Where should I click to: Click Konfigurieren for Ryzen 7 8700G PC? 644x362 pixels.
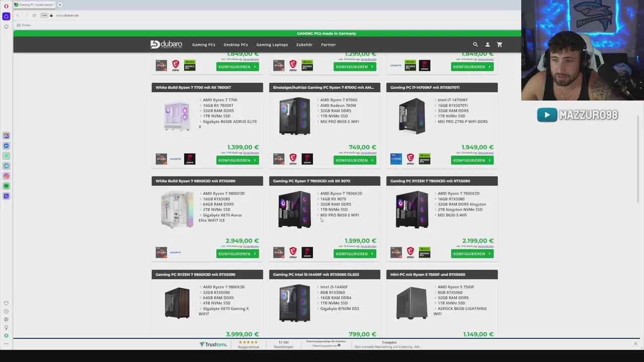point(355,160)
